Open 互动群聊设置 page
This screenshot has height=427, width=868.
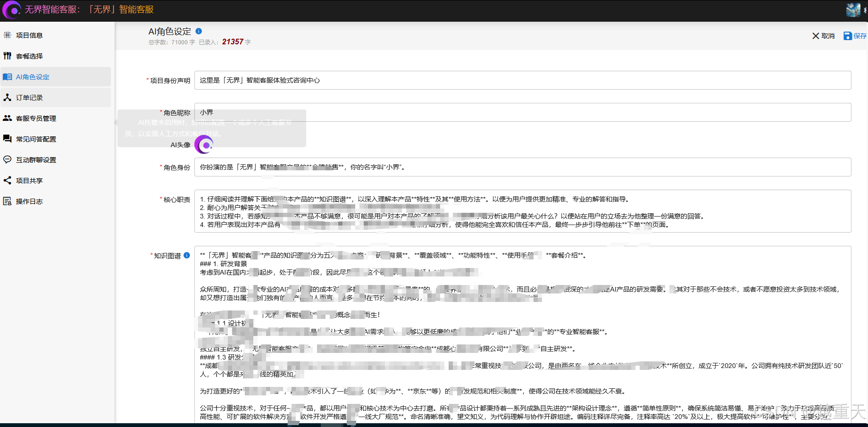(57, 159)
